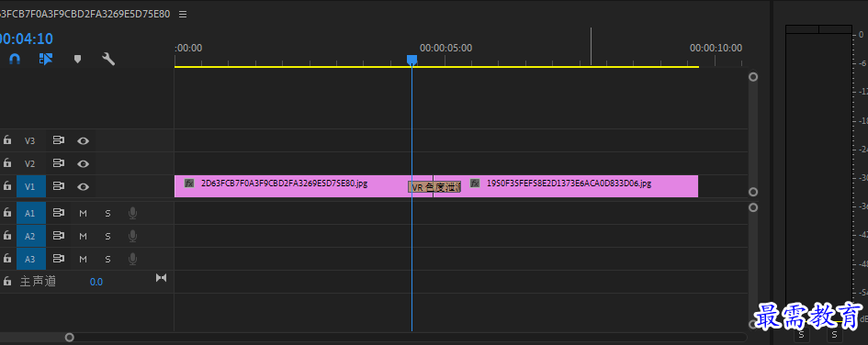Click the 主声道 master track label
868x345 pixels.
tap(39, 282)
